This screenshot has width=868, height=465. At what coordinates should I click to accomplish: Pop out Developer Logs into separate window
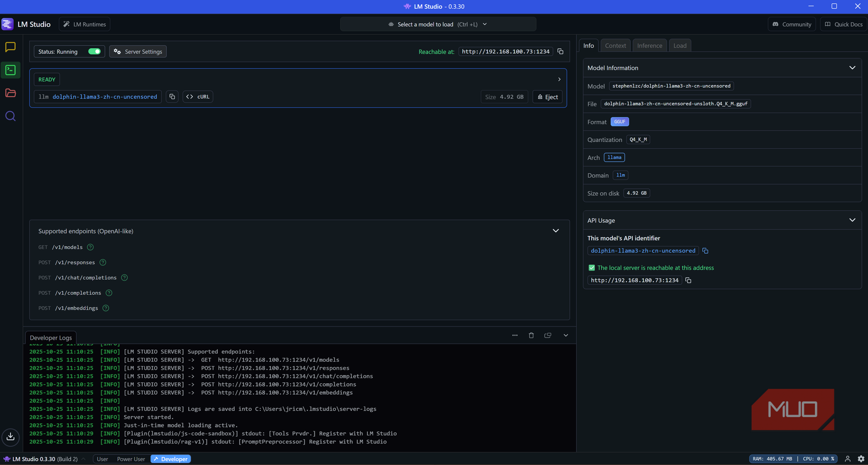click(548, 335)
